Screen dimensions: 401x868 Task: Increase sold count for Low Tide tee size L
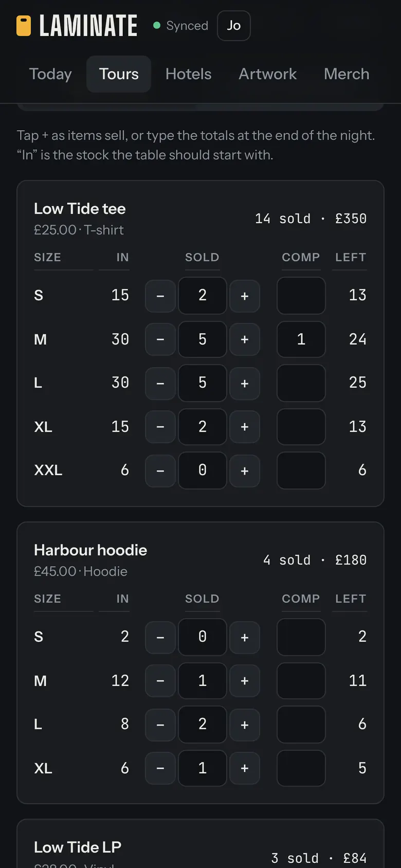pyautogui.click(x=245, y=383)
